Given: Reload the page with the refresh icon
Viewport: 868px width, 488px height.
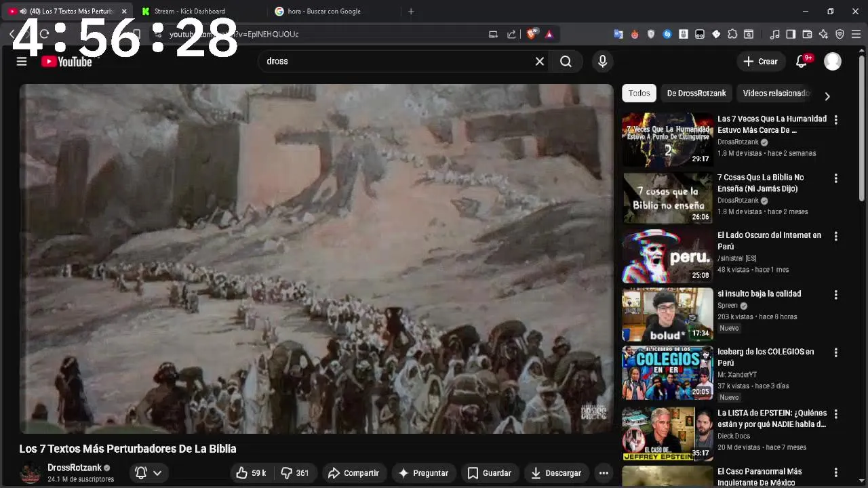Looking at the screenshot, I should pyautogui.click(x=44, y=34).
